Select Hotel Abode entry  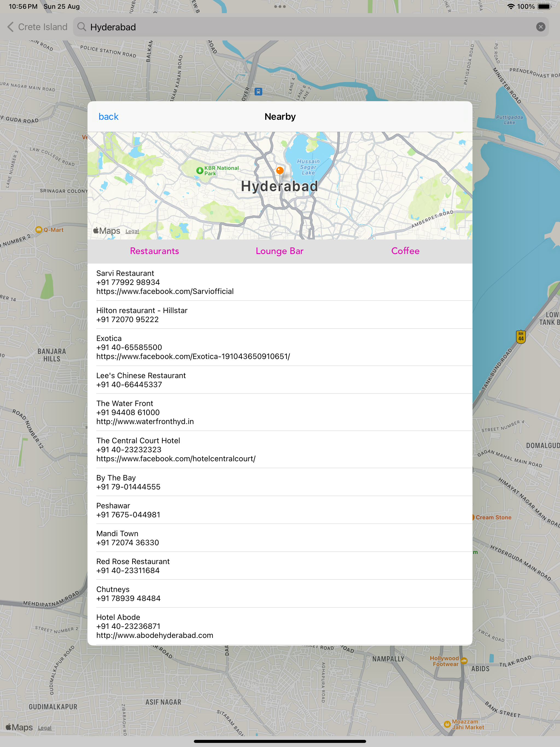pos(280,626)
